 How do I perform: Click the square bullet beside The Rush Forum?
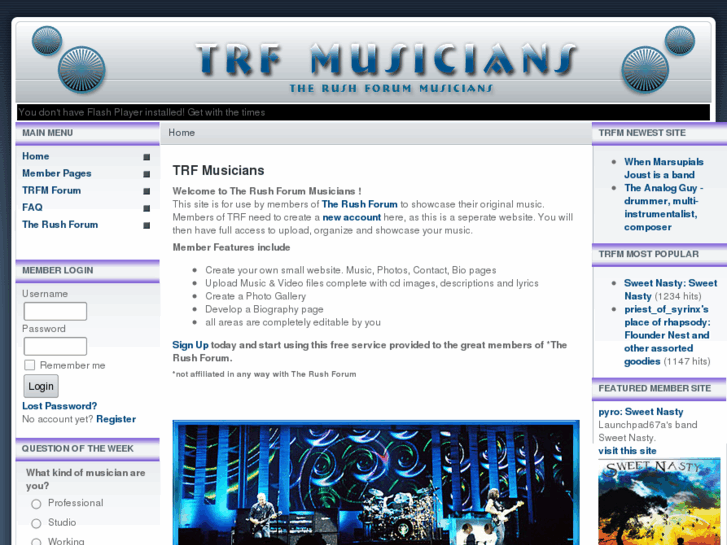tap(147, 225)
